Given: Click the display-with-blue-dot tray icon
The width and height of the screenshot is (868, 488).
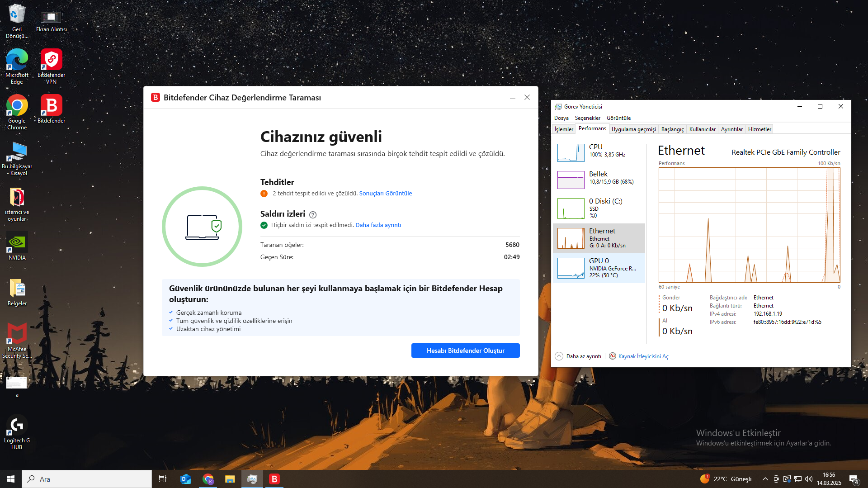Looking at the screenshot, I should tap(787, 479).
